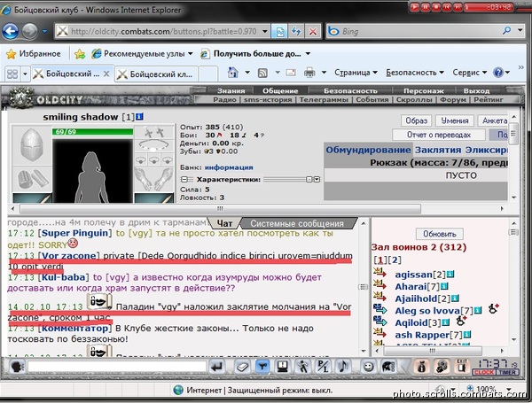The image size is (532, 403).
Task: Click the Refresh page arrows icon
Action: [296, 32]
